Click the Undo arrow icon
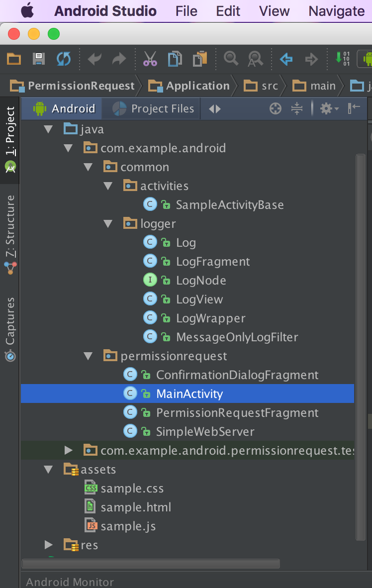The width and height of the screenshot is (372, 588). (94, 59)
